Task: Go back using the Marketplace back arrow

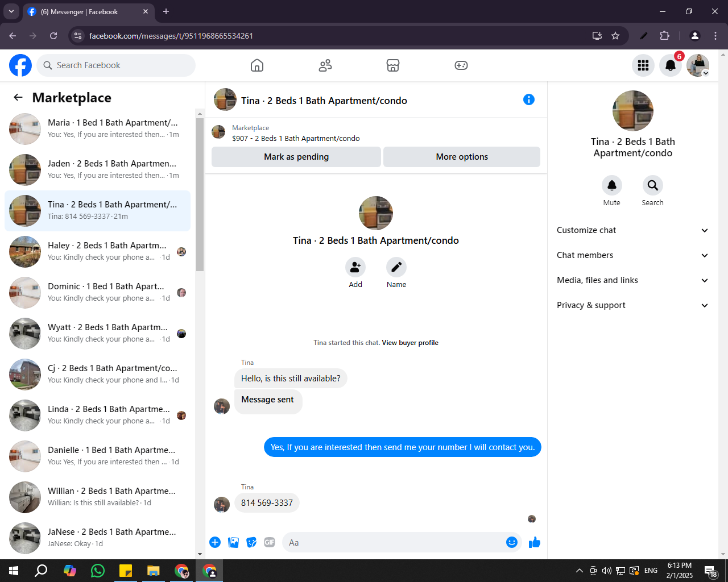Action: click(18, 97)
